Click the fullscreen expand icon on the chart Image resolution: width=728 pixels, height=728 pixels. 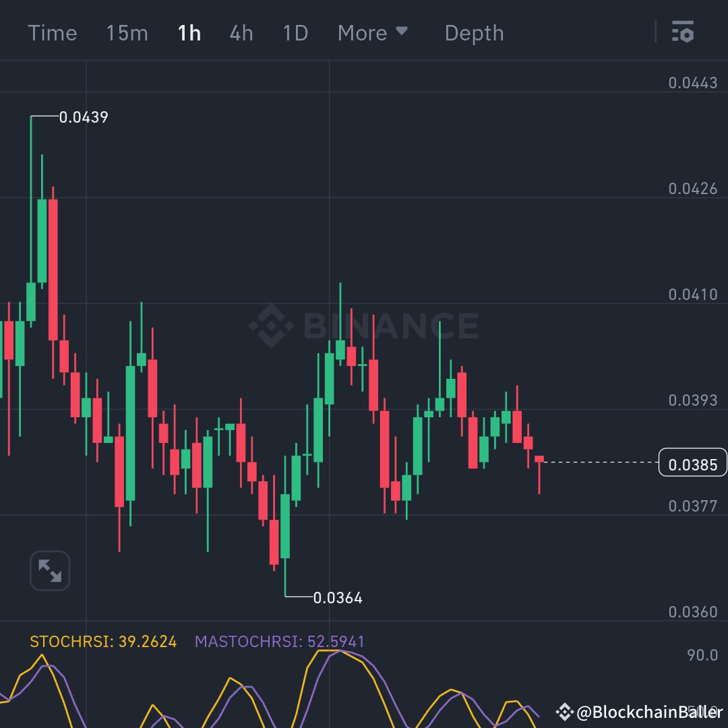[x=49, y=570]
